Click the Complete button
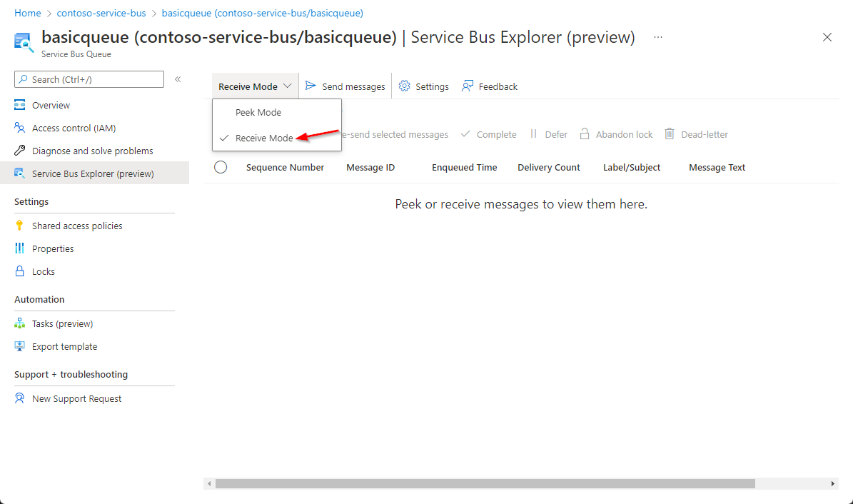853x504 pixels. (x=488, y=134)
